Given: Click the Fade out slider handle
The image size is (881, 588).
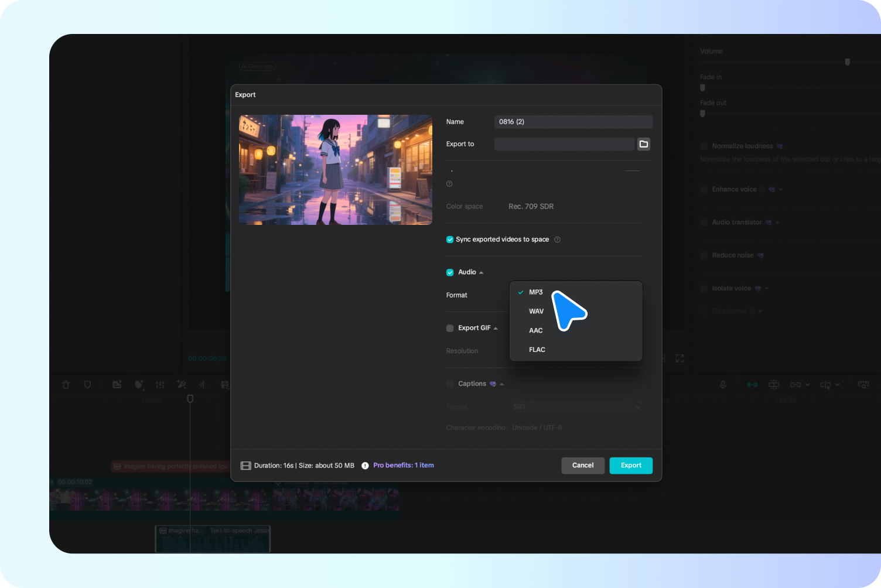Looking at the screenshot, I should [x=702, y=114].
